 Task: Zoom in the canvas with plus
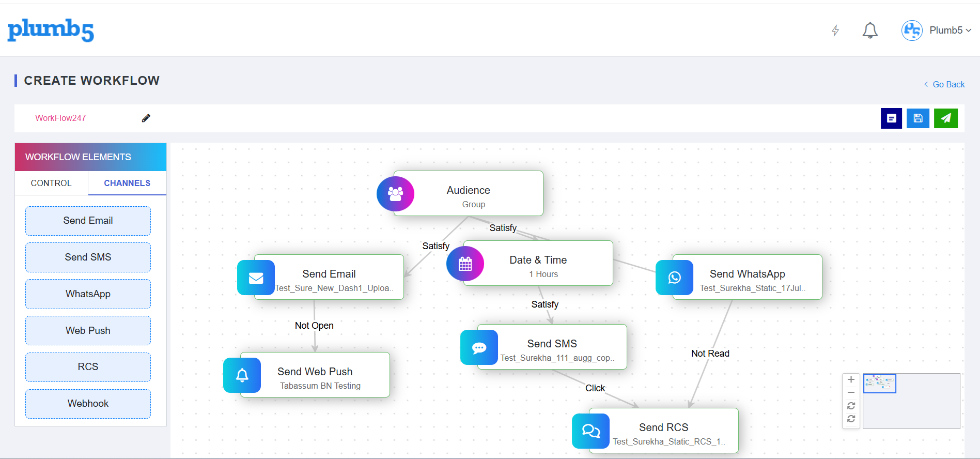pyautogui.click(x=851, y=379)
